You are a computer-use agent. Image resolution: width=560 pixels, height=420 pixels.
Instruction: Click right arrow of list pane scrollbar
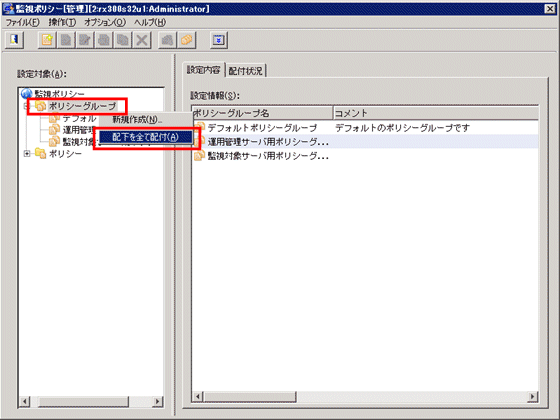(532, 396)
